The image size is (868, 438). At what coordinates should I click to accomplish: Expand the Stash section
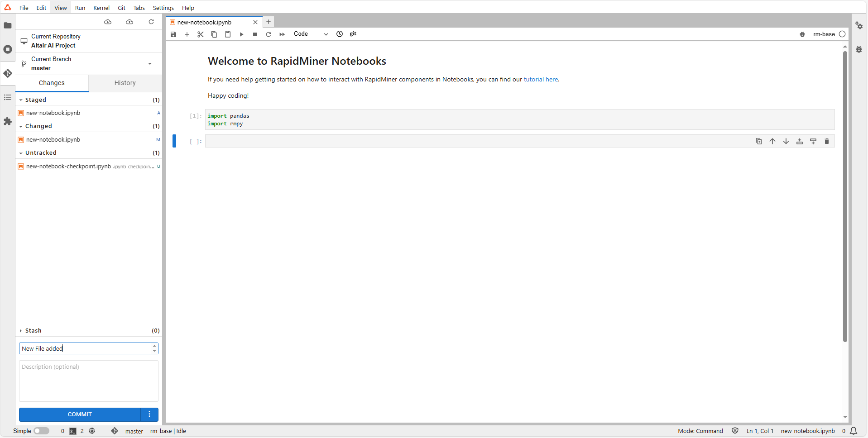(x=21, y=331)
